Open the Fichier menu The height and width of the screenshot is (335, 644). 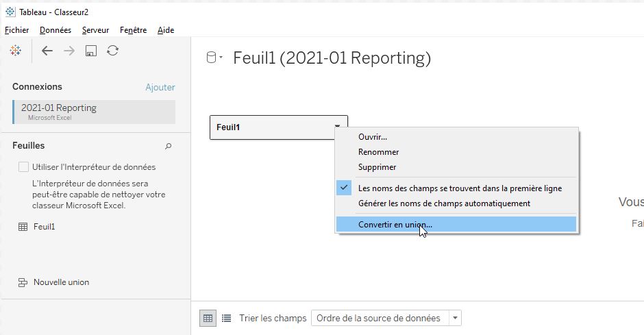(x=17, y=30)
